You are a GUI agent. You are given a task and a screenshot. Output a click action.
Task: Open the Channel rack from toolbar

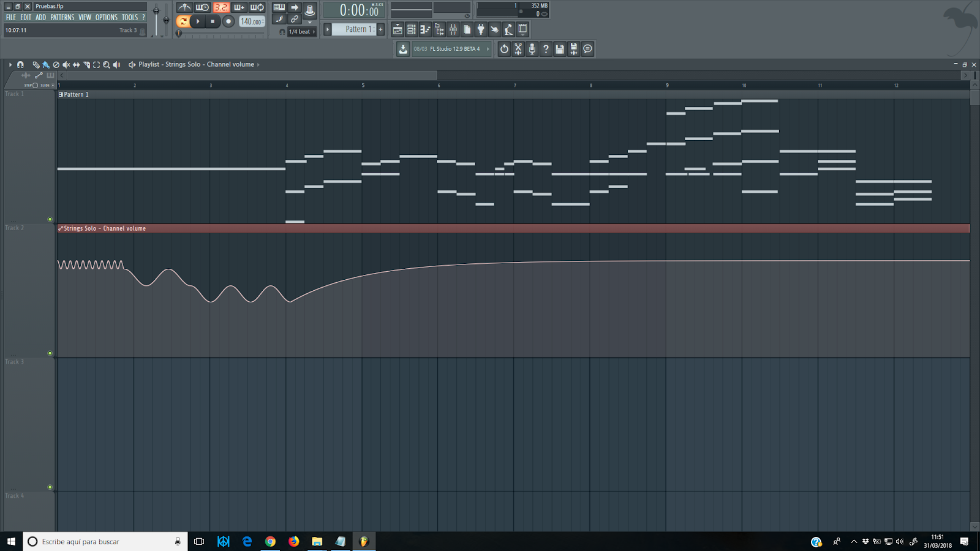click(412, 29)
